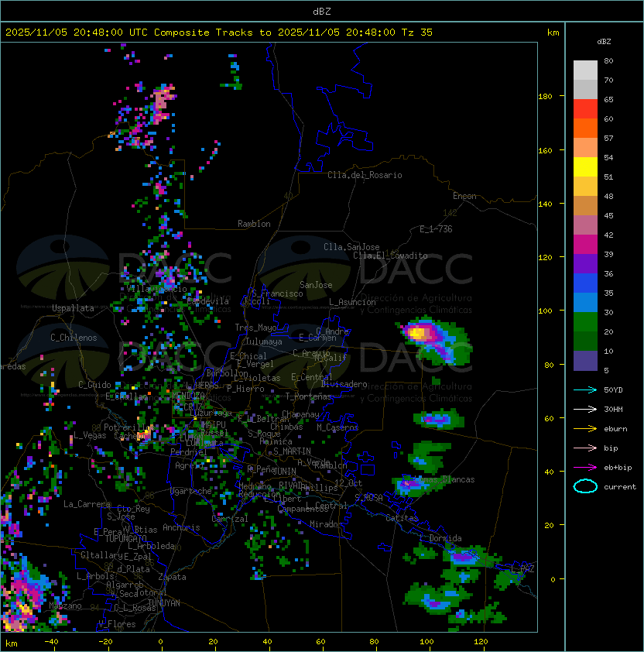Viewport: 644px width, 652px height.
Task: Click the 'S_Francisco' map label
Action: click(277, 293)
